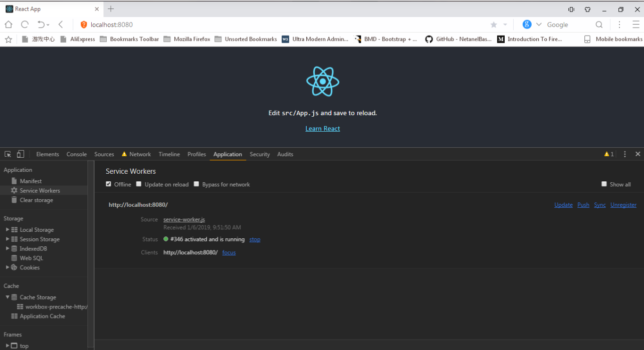Open the Audits tab
Screen dimensions: 644x350
pos(285,154)
